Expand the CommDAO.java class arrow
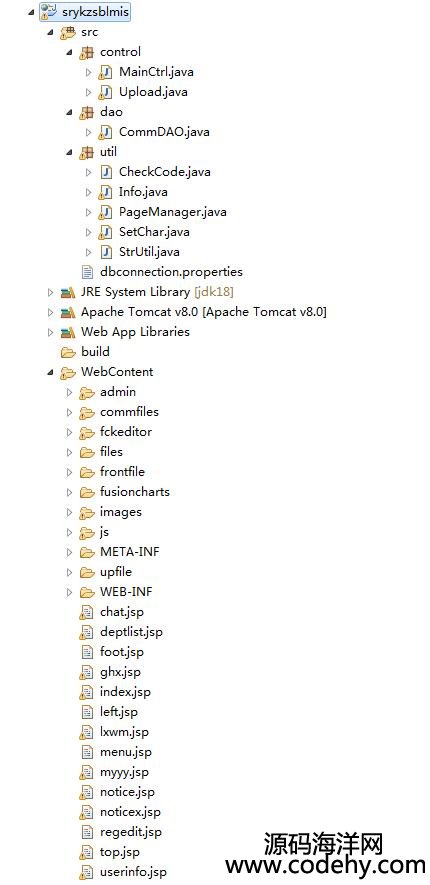 pyautogui.click(x=89, y=132)
